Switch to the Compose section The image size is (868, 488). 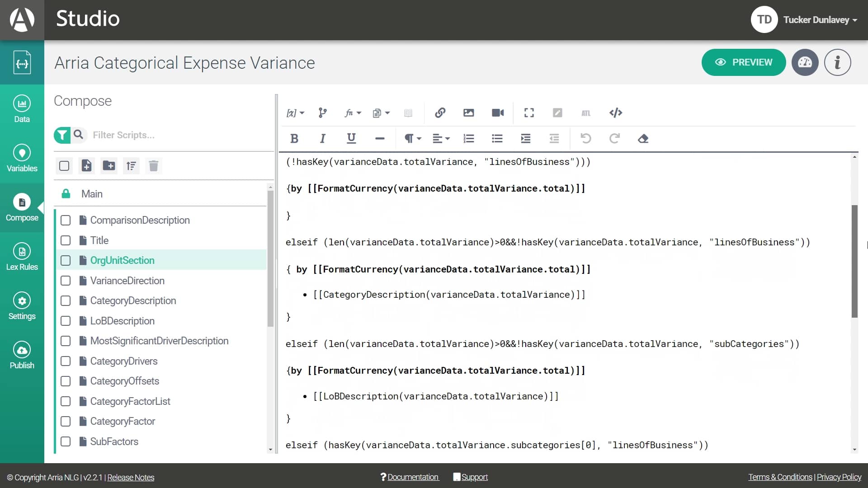22,207
